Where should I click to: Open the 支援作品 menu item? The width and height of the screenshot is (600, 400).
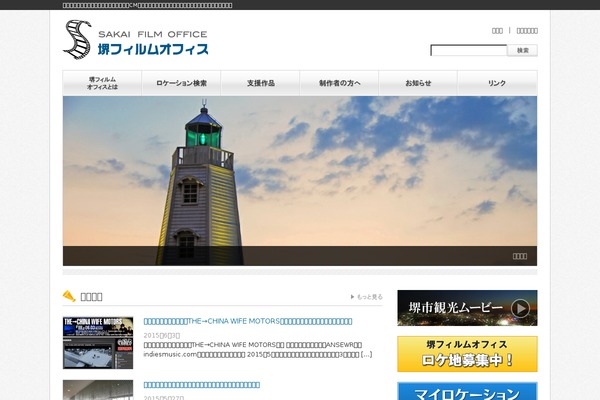261,83
